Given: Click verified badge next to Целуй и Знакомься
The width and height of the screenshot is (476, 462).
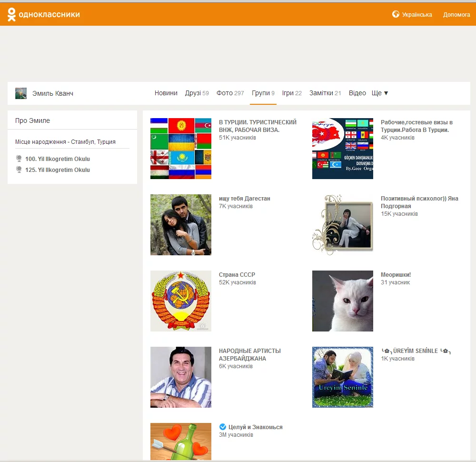Looking at the screenshot, I should click(222, 427).
